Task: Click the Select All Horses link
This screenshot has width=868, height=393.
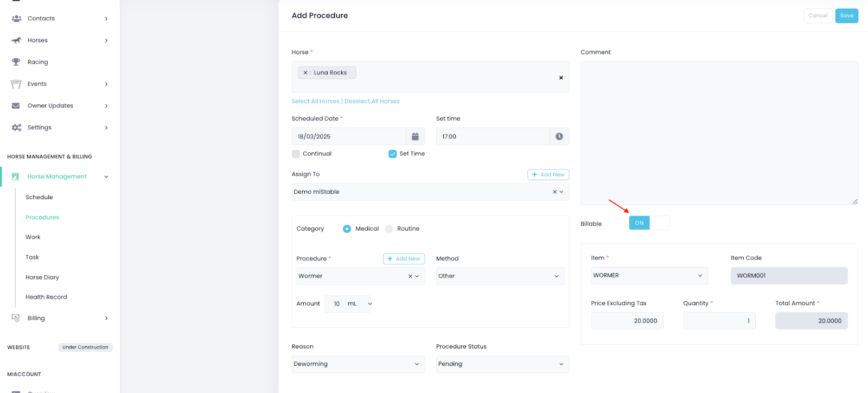Action: pos(315,102)
